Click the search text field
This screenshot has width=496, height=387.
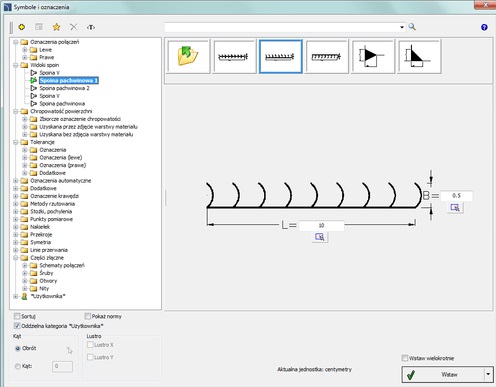[282, 27]
